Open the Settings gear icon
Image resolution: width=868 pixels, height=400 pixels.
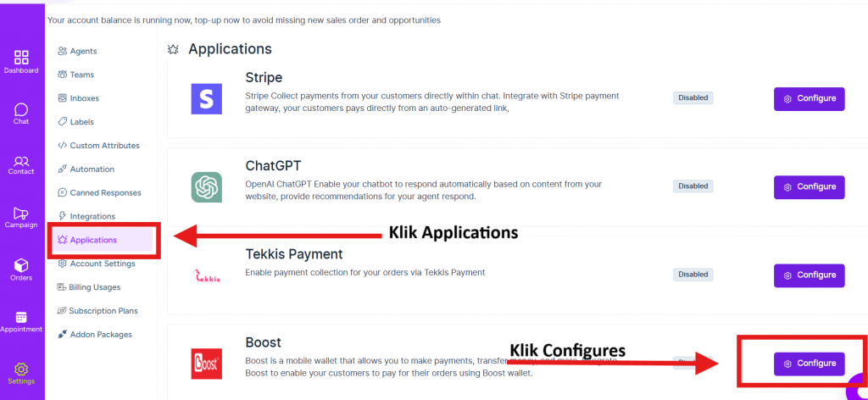[x=21, y=369]
